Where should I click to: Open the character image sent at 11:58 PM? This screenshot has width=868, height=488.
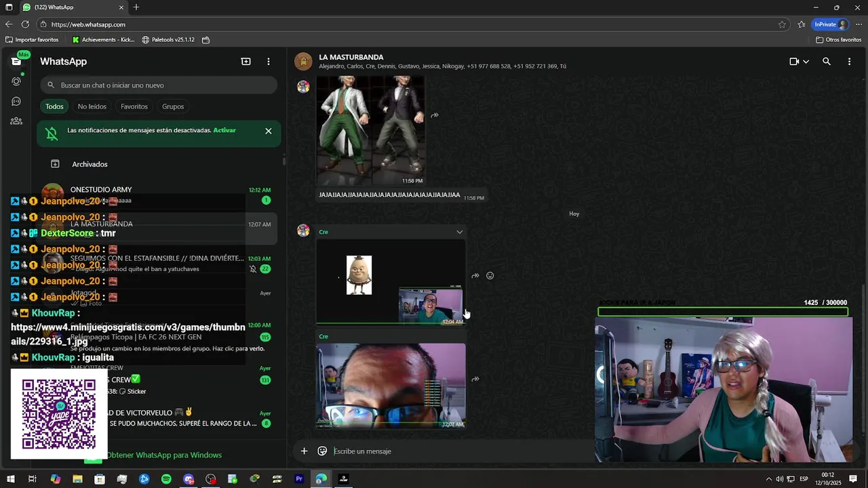point(371,131)
